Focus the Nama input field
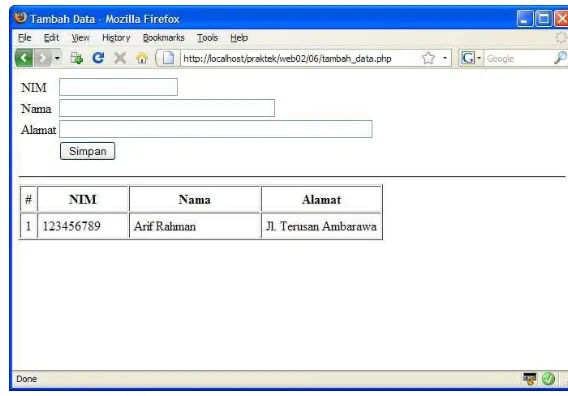Viewport: 568px width, 396px height. pos(167,108)
